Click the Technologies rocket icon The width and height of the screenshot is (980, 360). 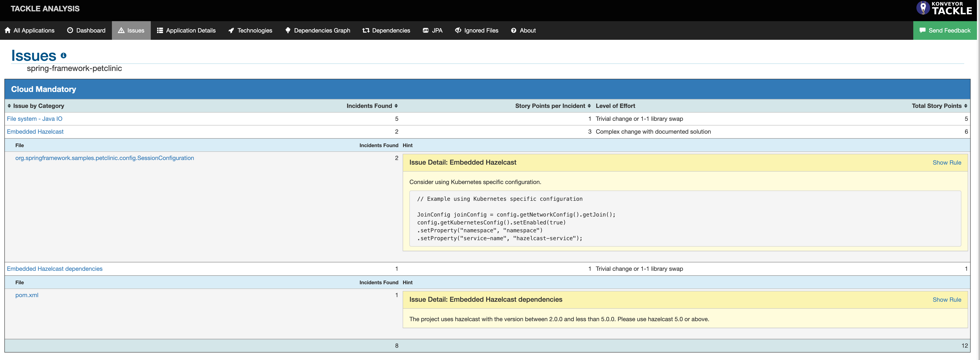231,30
